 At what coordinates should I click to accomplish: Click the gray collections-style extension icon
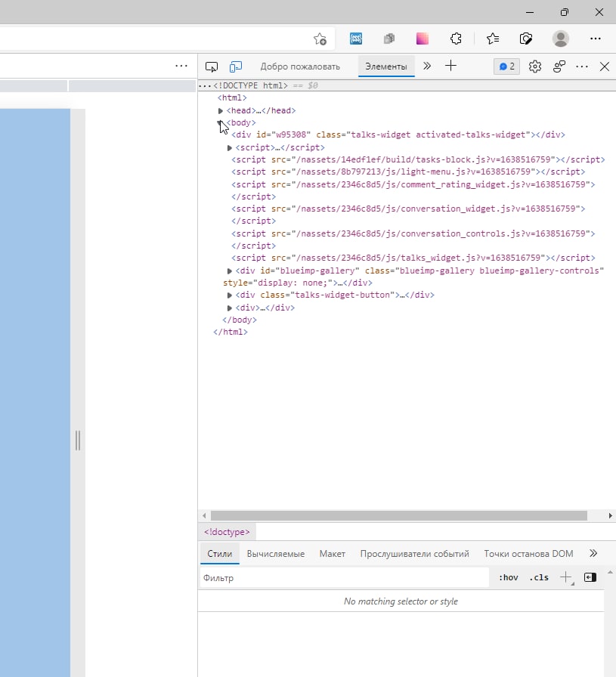(x=389, y=39)
